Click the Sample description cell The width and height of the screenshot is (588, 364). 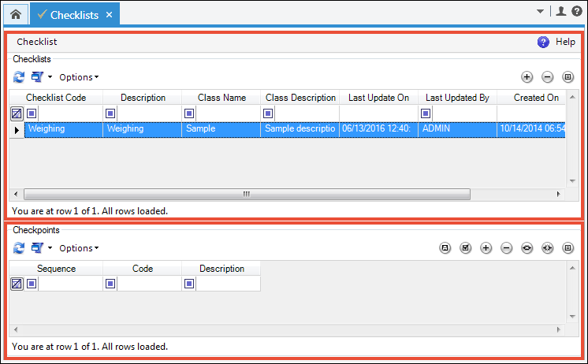300,130
